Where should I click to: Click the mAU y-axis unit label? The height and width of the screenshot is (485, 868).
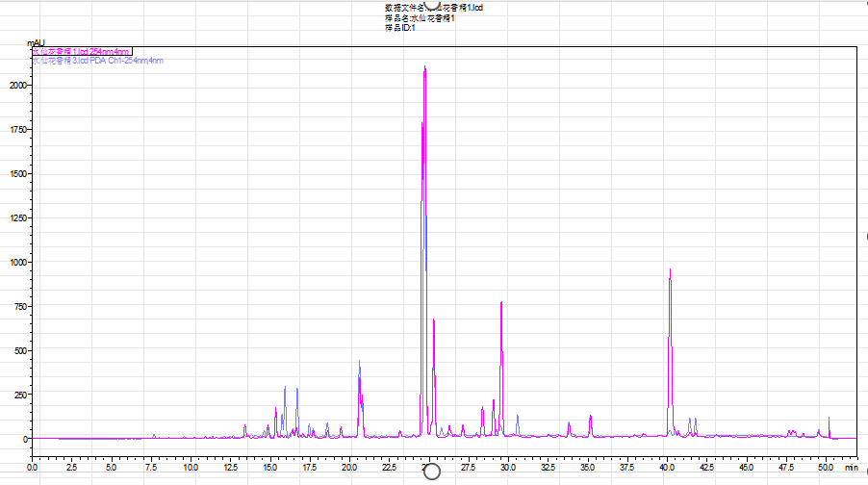[36, 42]
